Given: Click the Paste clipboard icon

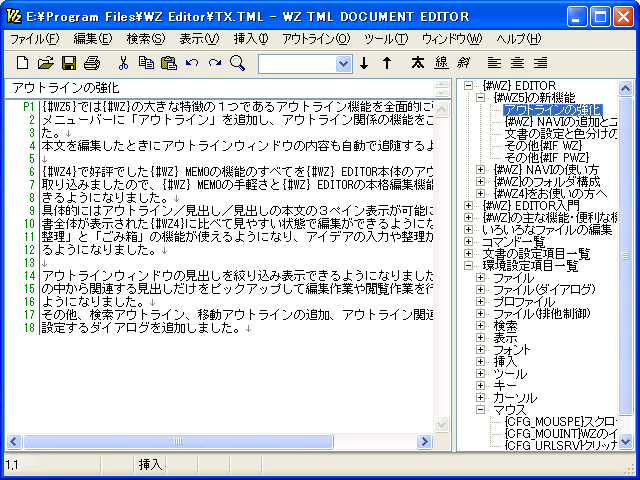Looking at the screenshot, I should [x=169, y=63].
